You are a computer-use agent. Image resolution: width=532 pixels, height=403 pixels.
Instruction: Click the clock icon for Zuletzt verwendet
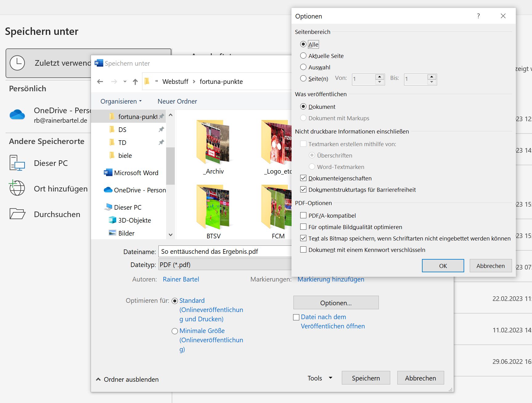(17, 63)
